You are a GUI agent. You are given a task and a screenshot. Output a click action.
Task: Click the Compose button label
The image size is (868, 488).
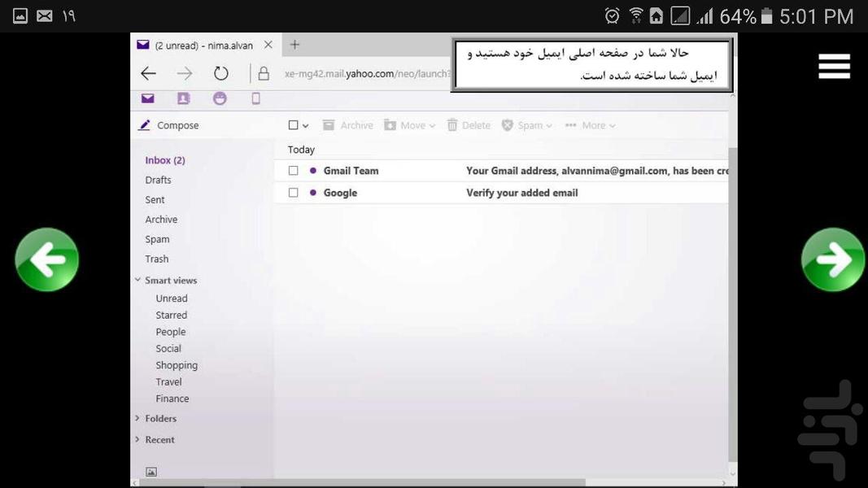[x=177, y=125]
